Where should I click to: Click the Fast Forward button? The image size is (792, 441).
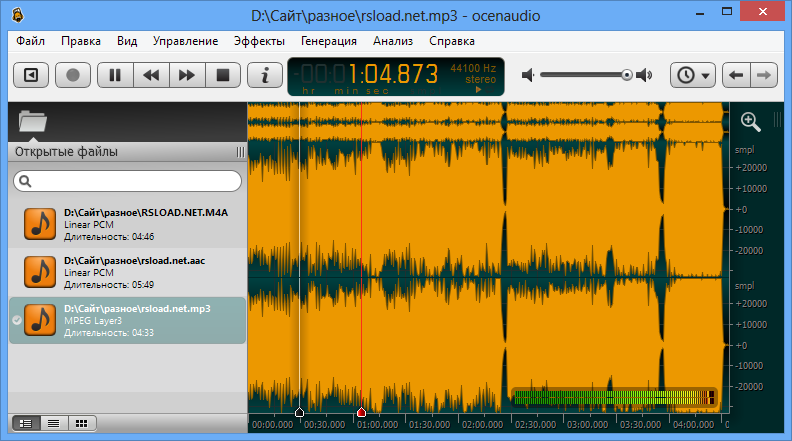pyautogui.click(x=187, y=75)
